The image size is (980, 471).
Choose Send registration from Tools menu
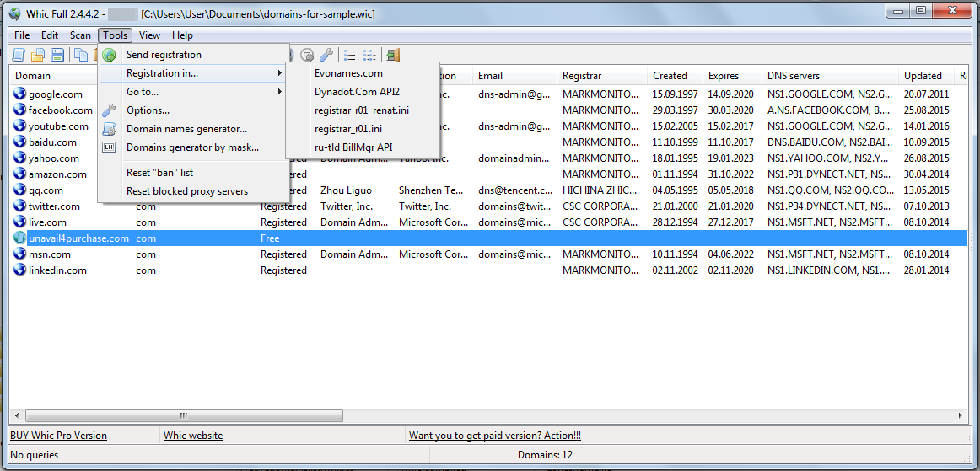tap(164, 55)
